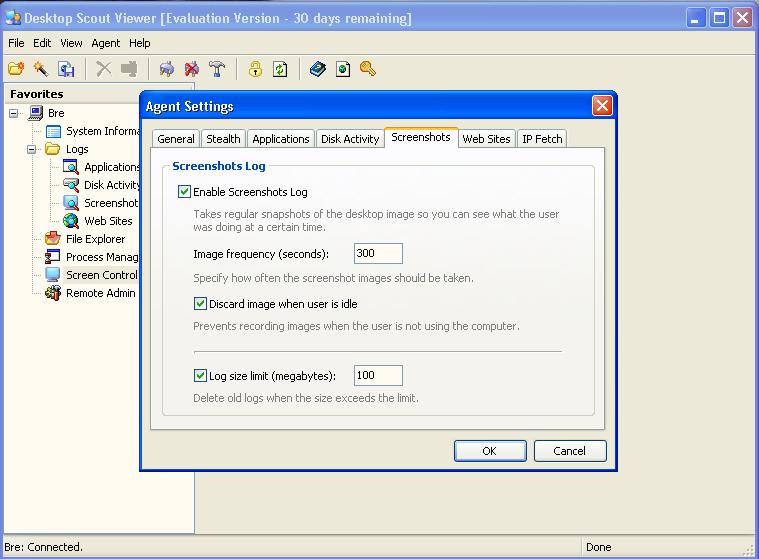Click the disconnect plug icon with red X
This screenshot has width=759, height=559.
(192, 69)
